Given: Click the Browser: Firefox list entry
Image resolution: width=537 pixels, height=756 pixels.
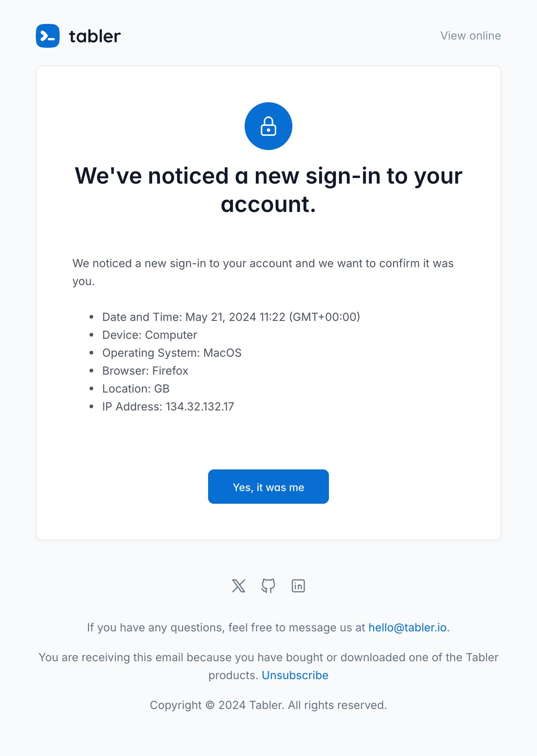Looking at the screenshot, I should point(145,371).
